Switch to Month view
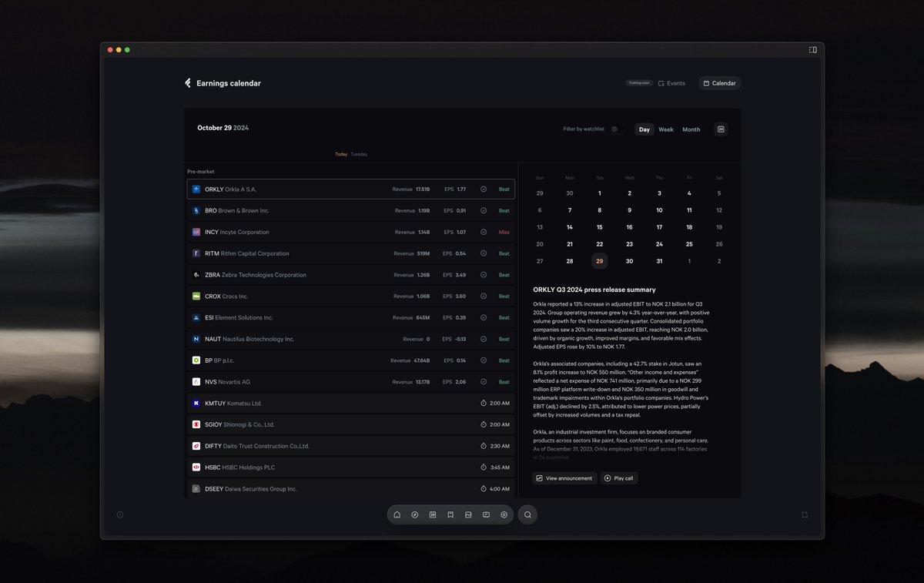Viewport: 924px width, 583px height. [x=691, y=129]
